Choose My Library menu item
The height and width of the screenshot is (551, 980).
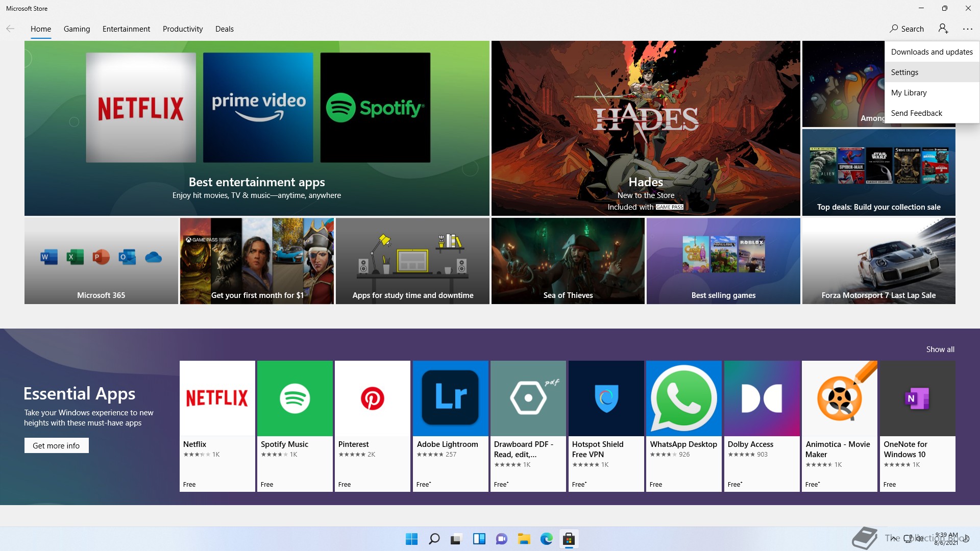pos(932,92)
